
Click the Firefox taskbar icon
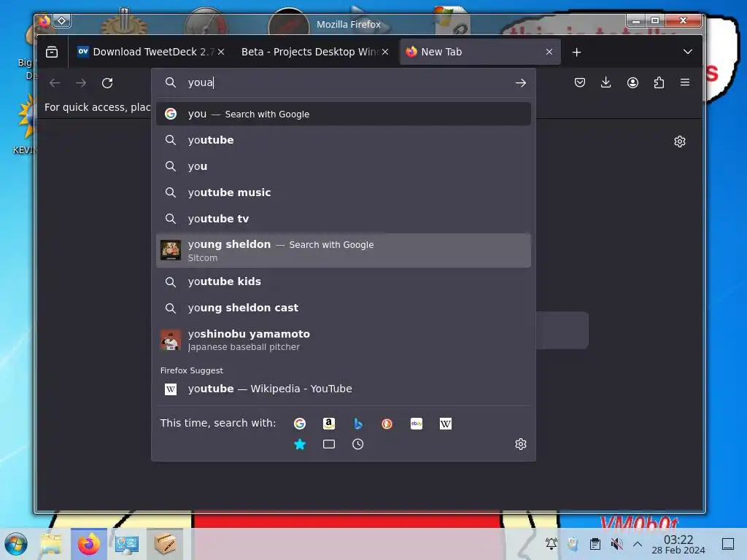(x=89, y=544)
